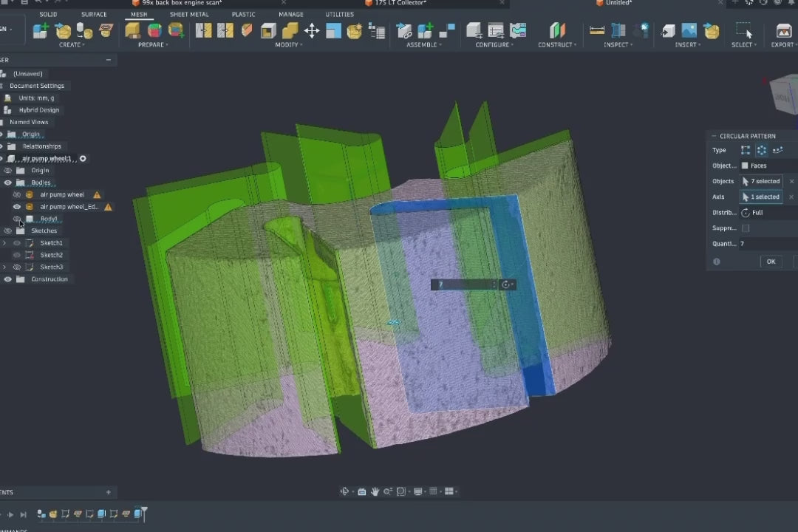798x532 pixels.
Task: Click the Combine Face Groups icon in Prepare
Action: pyautogui.click(x=176, y=31)
